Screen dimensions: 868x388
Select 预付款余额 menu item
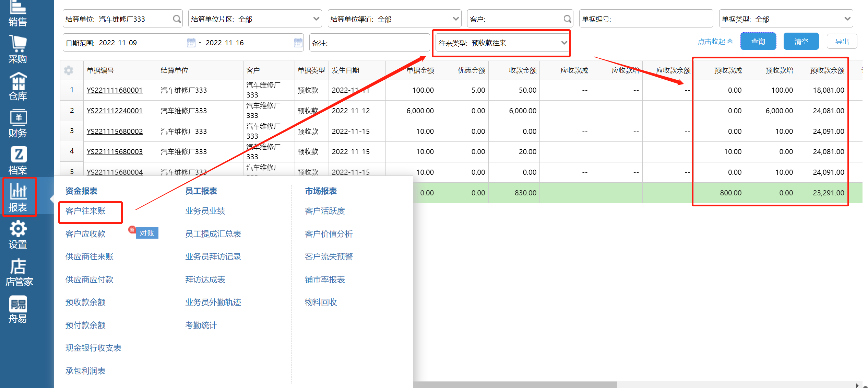[x=85, y=325]
